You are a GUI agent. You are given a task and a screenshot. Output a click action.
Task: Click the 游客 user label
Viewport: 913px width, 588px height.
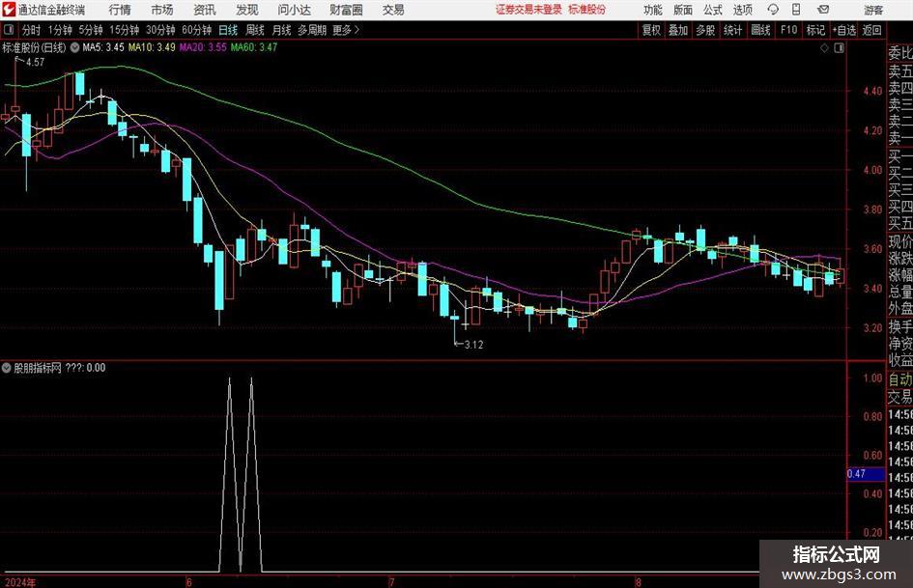click(873, 10)
